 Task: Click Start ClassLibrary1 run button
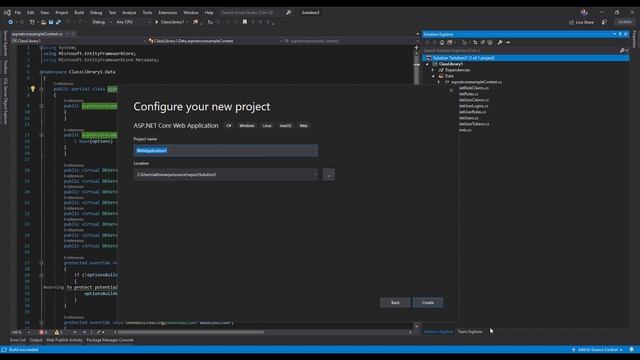point(170,22)
